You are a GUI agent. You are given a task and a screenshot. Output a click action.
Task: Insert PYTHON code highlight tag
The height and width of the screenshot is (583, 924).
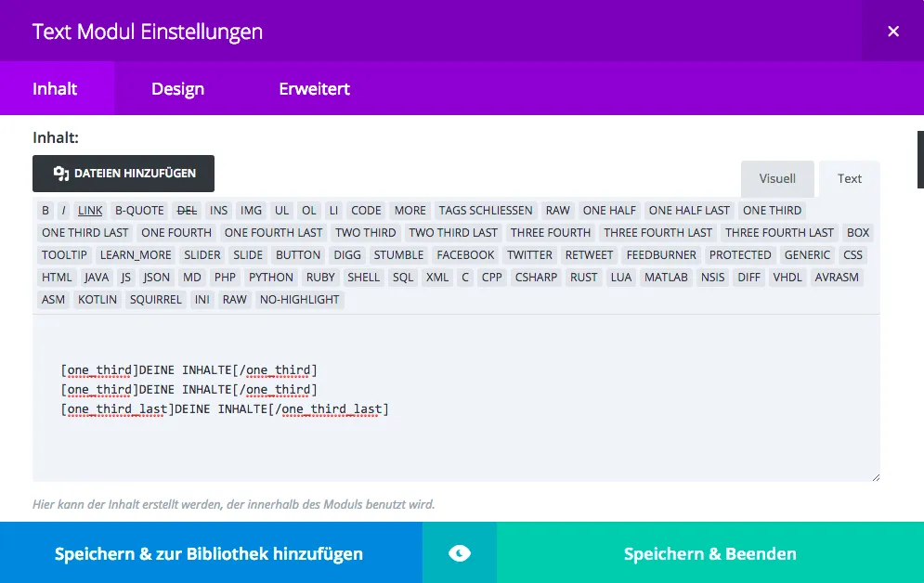pos(271,278)
